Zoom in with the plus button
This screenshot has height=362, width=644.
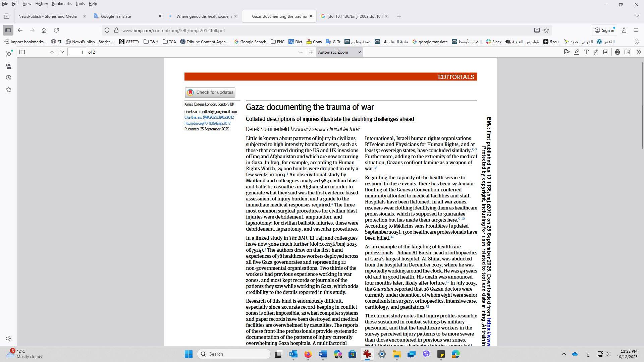pos(311,52)
